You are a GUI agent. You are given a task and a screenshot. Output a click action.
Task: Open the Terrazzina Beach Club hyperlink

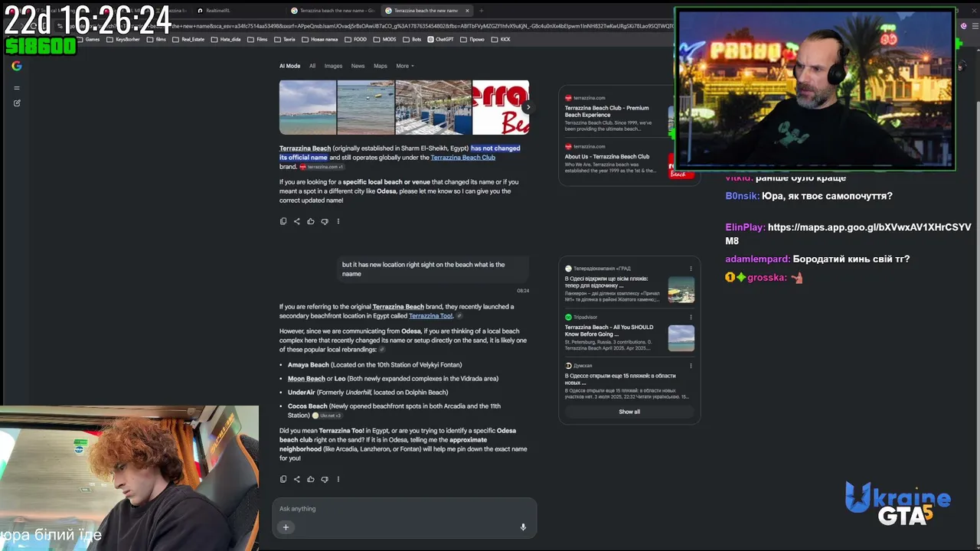point(462,158)
